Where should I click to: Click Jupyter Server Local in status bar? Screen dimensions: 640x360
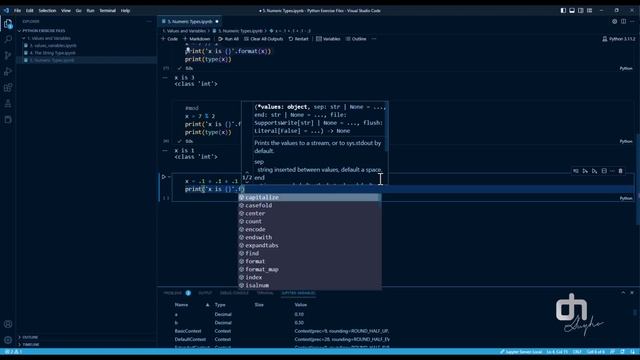(x=521, y=352)
